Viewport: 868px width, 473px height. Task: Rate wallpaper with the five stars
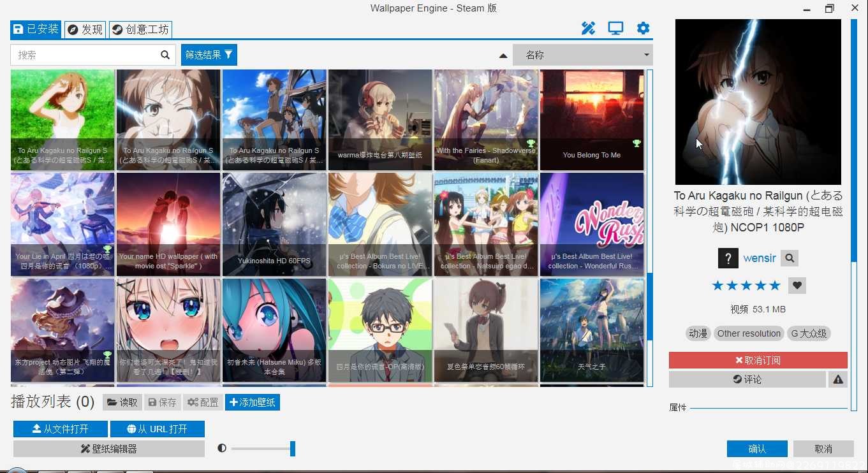point(746,286)
